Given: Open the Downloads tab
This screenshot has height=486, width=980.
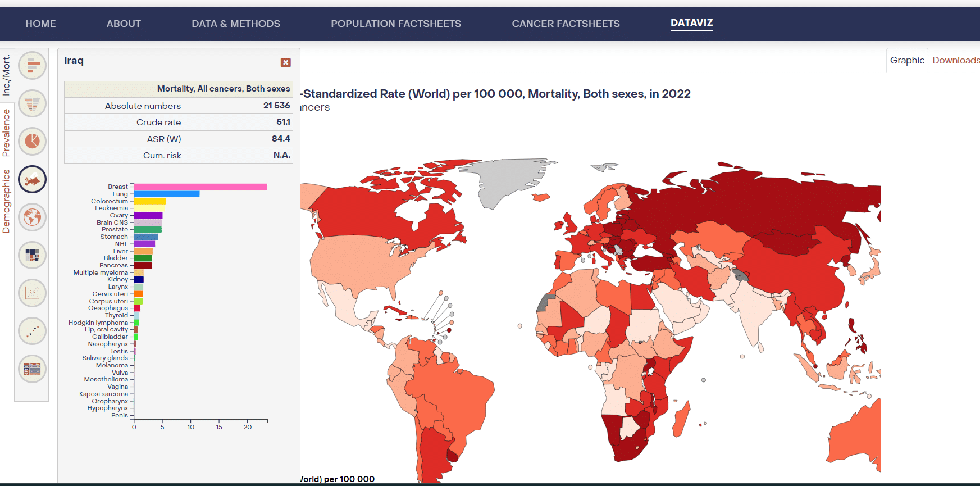Looking at the screenshot, I should pyautogui.click(x=956, y=60).
